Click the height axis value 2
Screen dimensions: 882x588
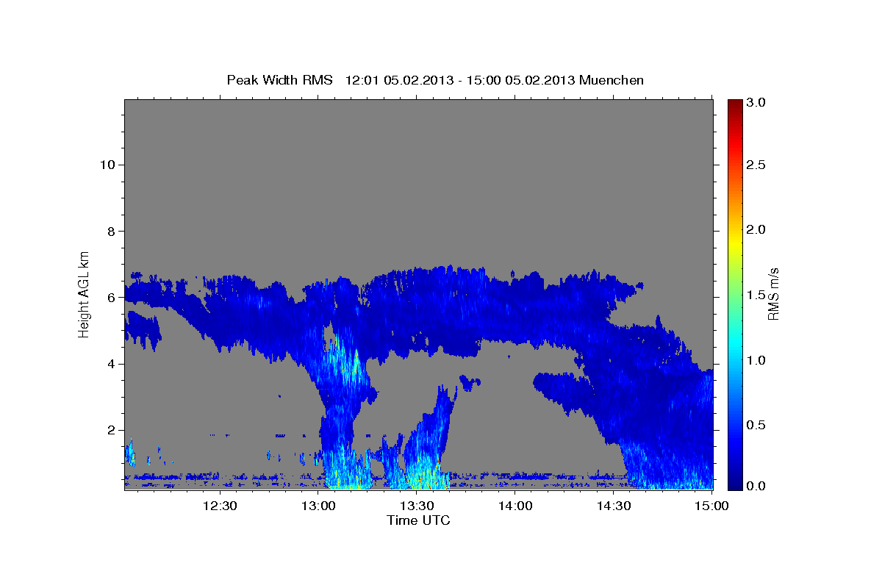click(x=110, y=431)
